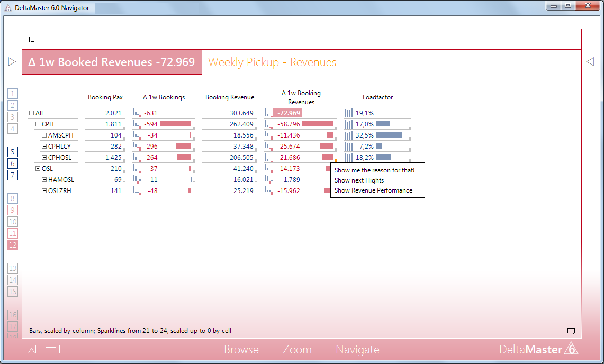Click the red bar beside -58.796
The width and height of the screenshot is (604, 364).
point(318,124)
